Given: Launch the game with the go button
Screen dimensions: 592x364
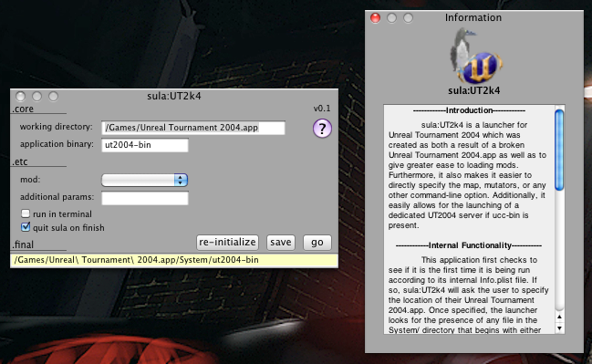Looking at the screenshot, I should click(317, 242).
